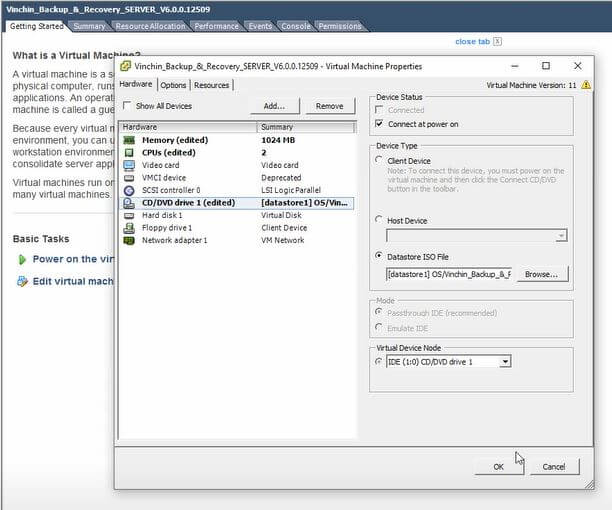Click the LSI Logic Parallel summary value

(x=291, y=190)
